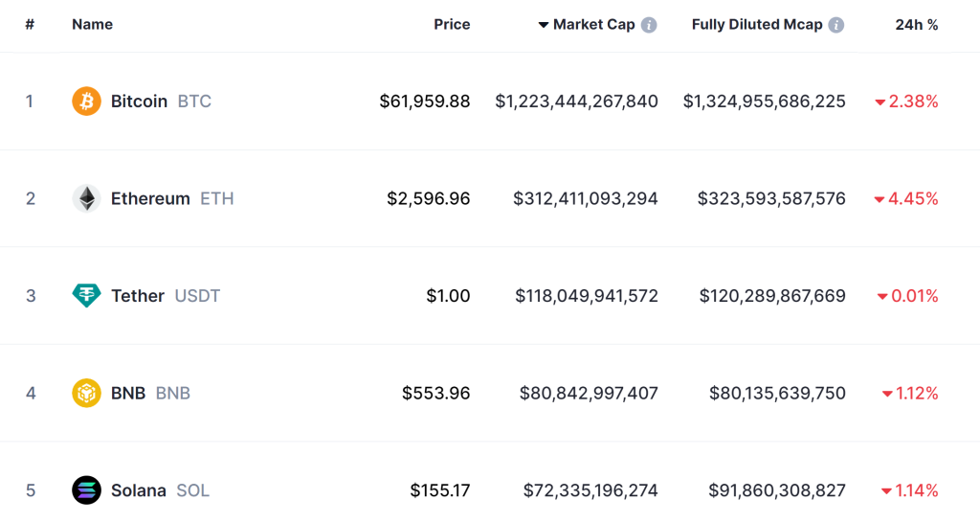Sort by the # rank column header
980x523 pixels.
[30, 25]
